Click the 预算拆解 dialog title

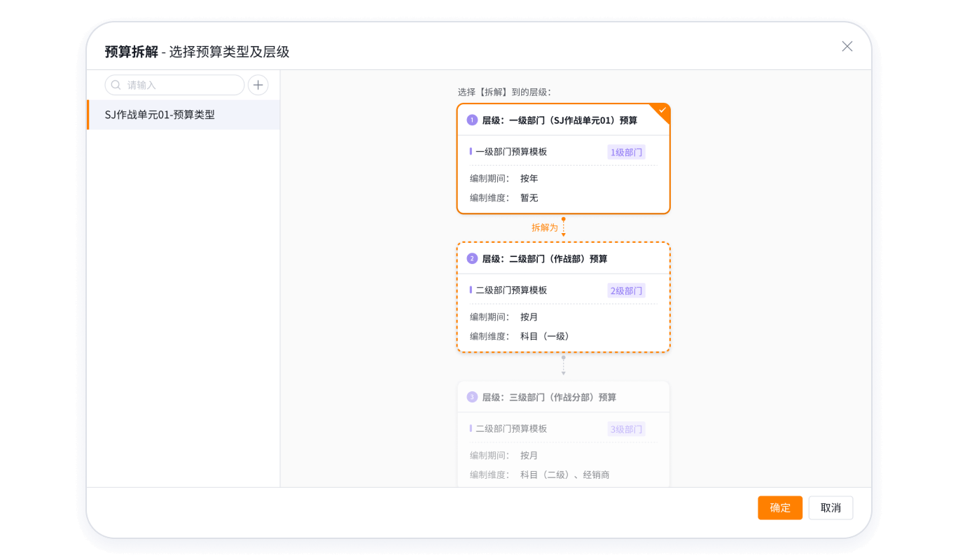click(132, 52)
